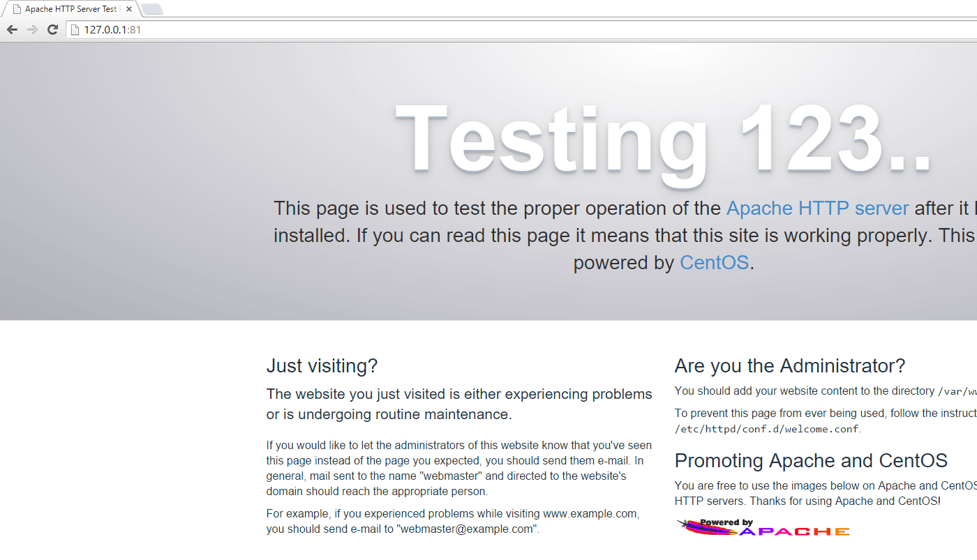Click the paragraph starting "For example, if you experienced"

click(x=452, y=521)
